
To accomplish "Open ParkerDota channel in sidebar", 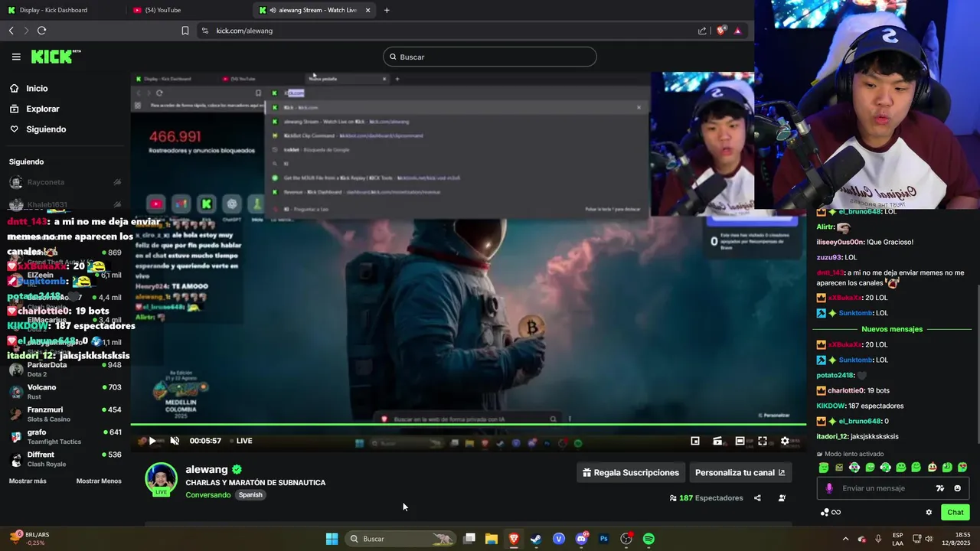I will click(65, 370).
